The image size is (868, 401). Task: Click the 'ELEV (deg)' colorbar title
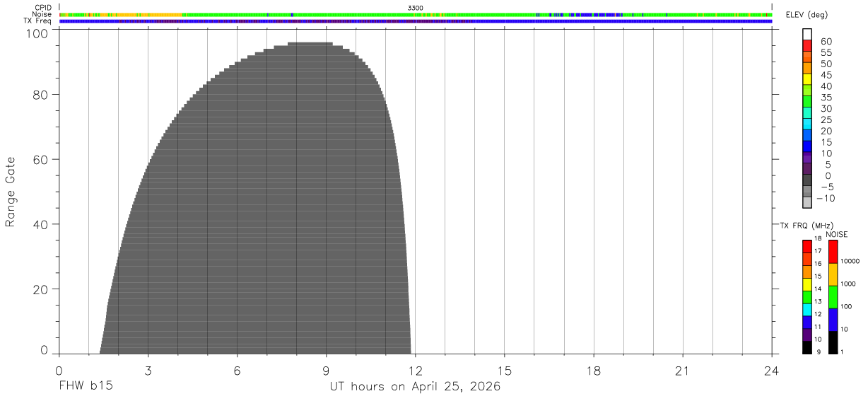(807, 14)
